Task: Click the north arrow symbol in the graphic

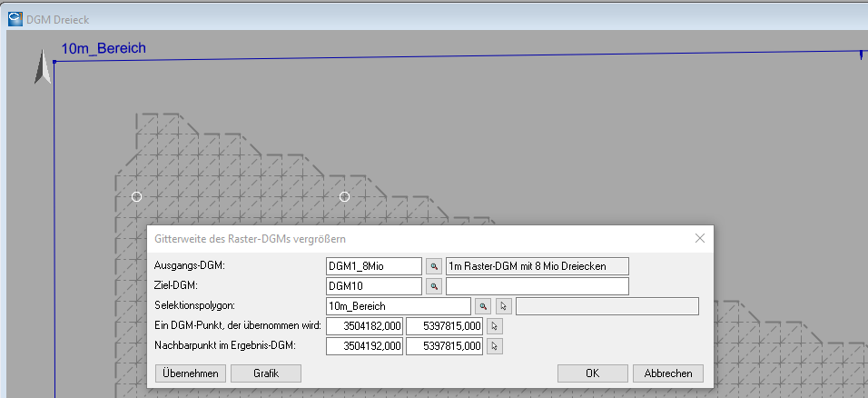Action: tap(42, 67)
